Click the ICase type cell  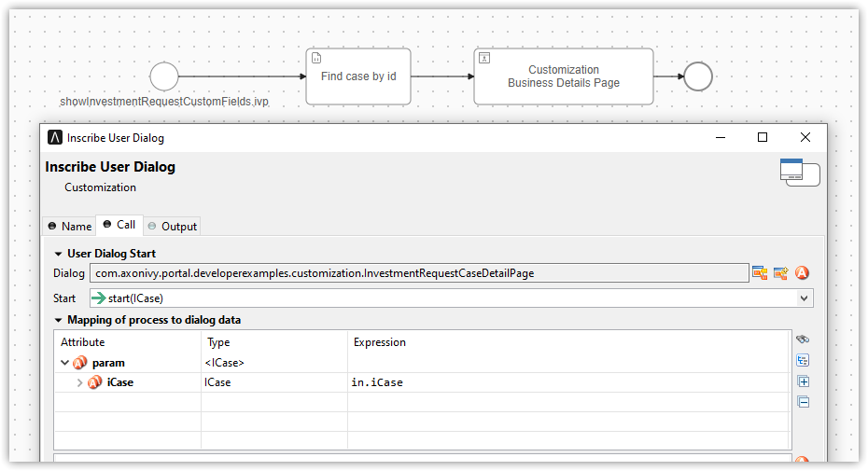pos(274,382)
